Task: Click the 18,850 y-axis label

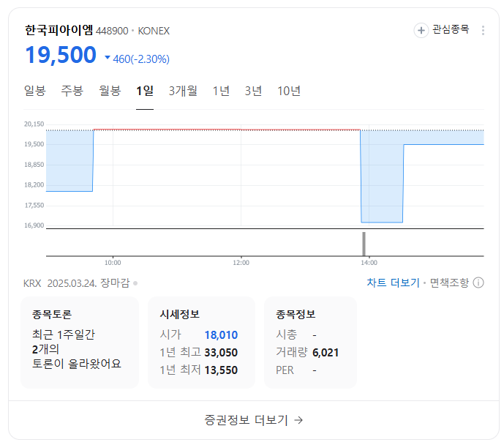Action: tap(34, 165)
